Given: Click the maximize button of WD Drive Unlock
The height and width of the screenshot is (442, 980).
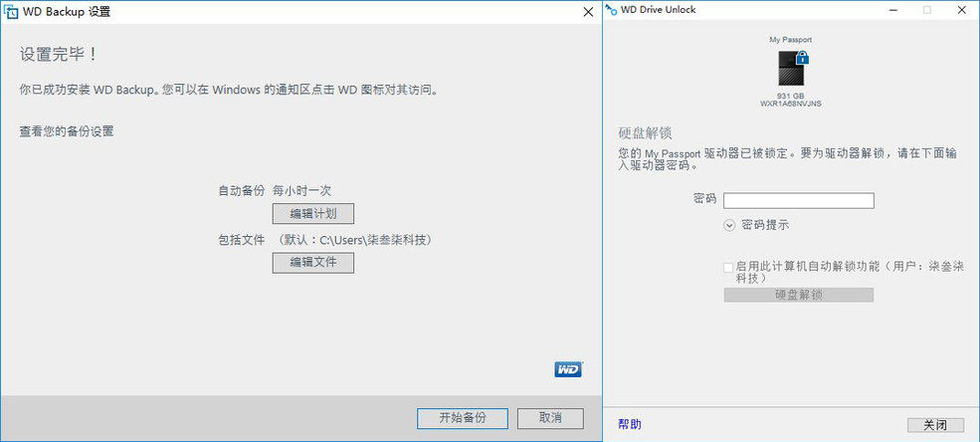Looking at the screenshot, I should point(927,10).
